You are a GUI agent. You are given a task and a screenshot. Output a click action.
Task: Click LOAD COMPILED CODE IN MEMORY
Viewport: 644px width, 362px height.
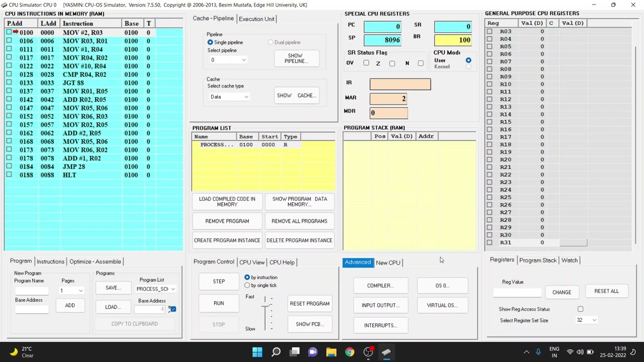coord(227,202)
